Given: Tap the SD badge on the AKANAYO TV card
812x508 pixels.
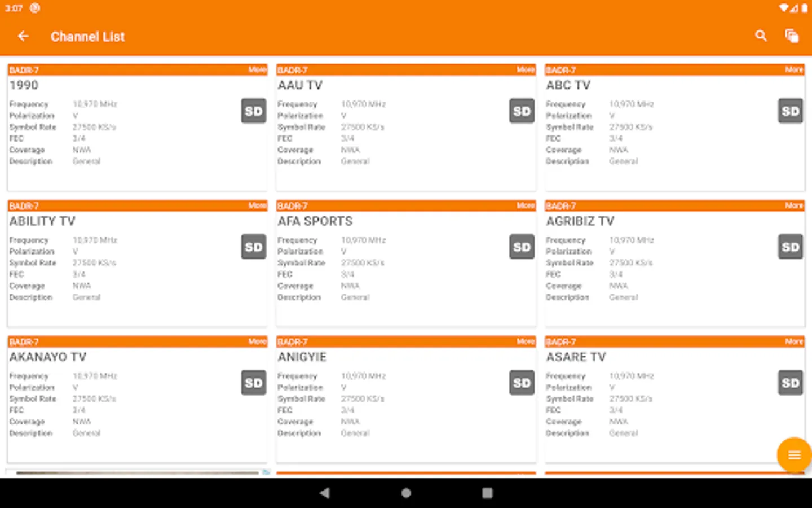Looking at the screenshot, I should pyautogui.click(x=254, y=383).
